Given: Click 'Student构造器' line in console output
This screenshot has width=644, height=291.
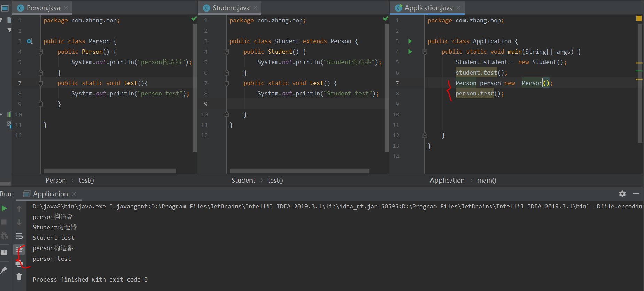Looking at the screenshot, I should tap(55, 227).
